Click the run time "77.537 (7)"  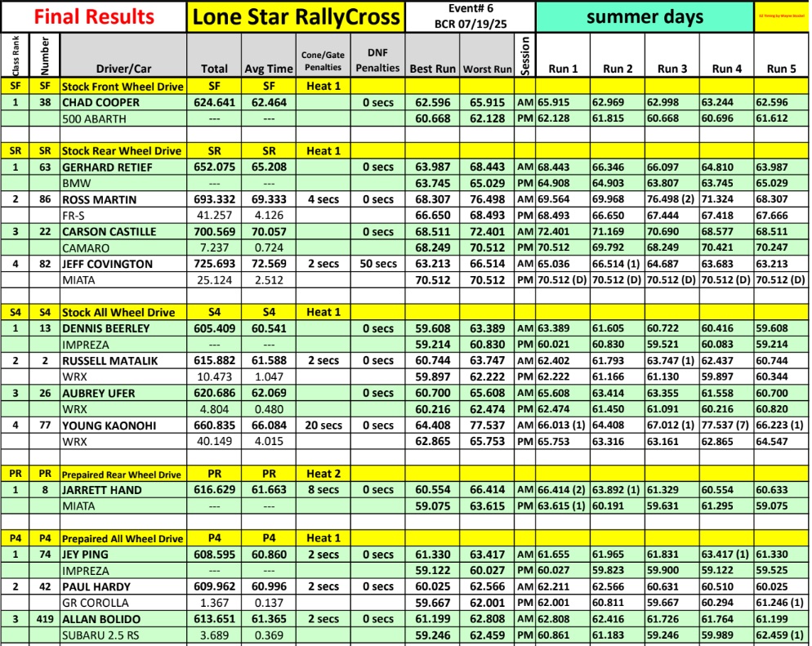725,425
